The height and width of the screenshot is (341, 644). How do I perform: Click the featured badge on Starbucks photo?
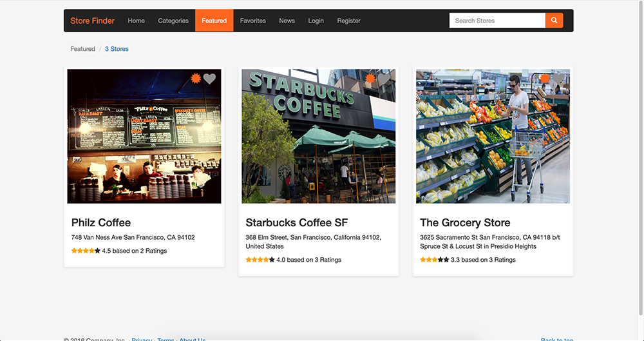coord(370,78)
